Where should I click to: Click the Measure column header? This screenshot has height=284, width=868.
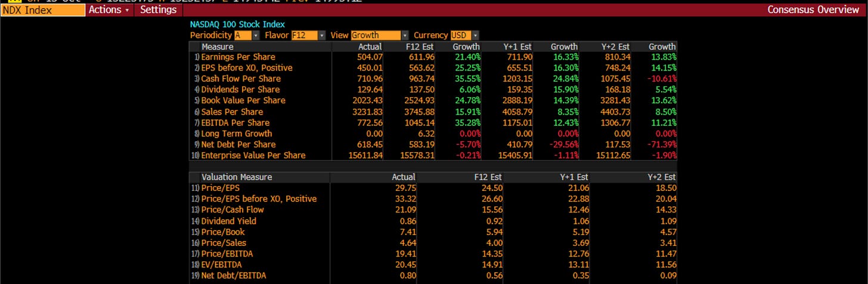(x=218, y=47)
